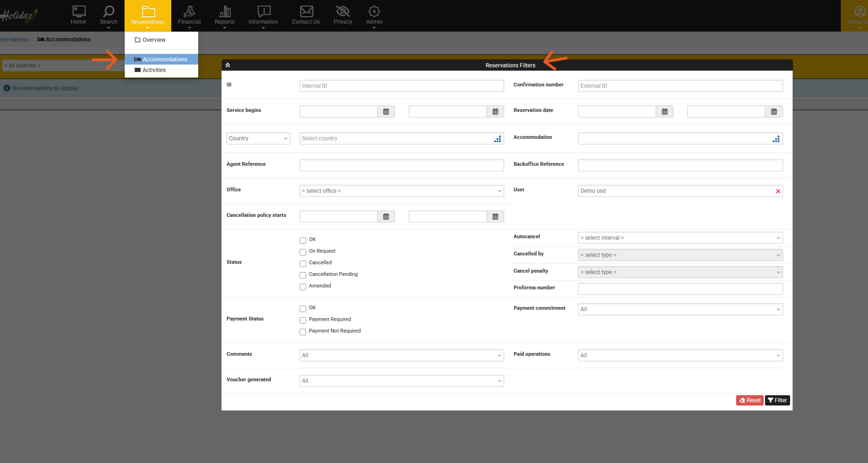Open the first Cancellation policy starts calendar picker
Viewport: 868px width, 463px height.
pos(386,216)
